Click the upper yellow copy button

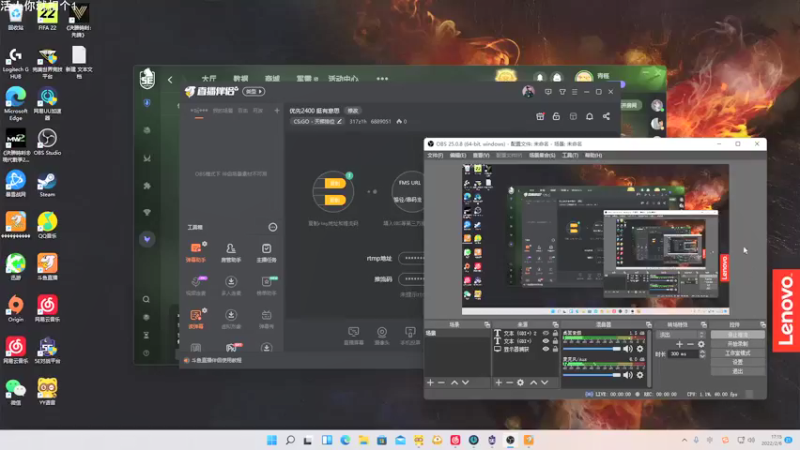point(335,183)
